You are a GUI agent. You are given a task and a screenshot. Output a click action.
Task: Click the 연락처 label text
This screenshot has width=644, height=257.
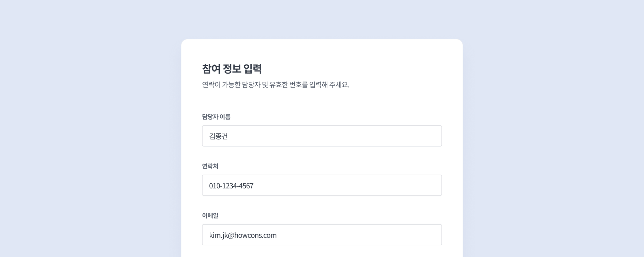[210, 166]
